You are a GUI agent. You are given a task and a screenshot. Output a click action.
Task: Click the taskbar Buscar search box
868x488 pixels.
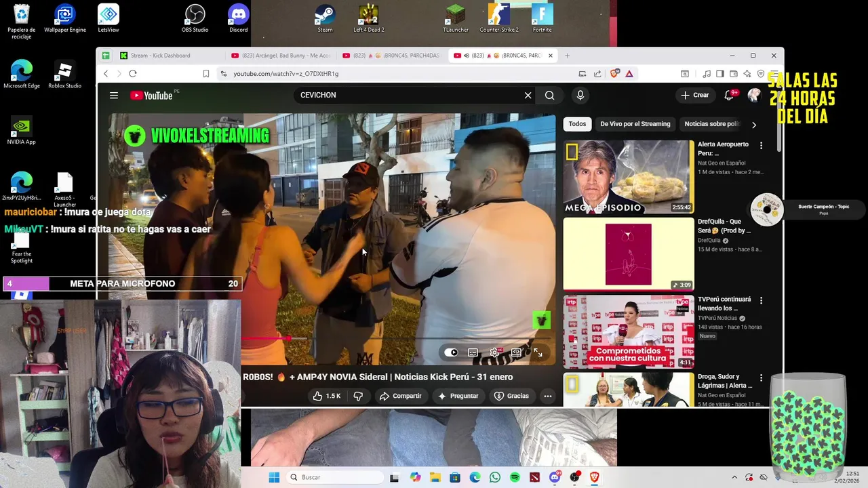click(x=334, y=477)
